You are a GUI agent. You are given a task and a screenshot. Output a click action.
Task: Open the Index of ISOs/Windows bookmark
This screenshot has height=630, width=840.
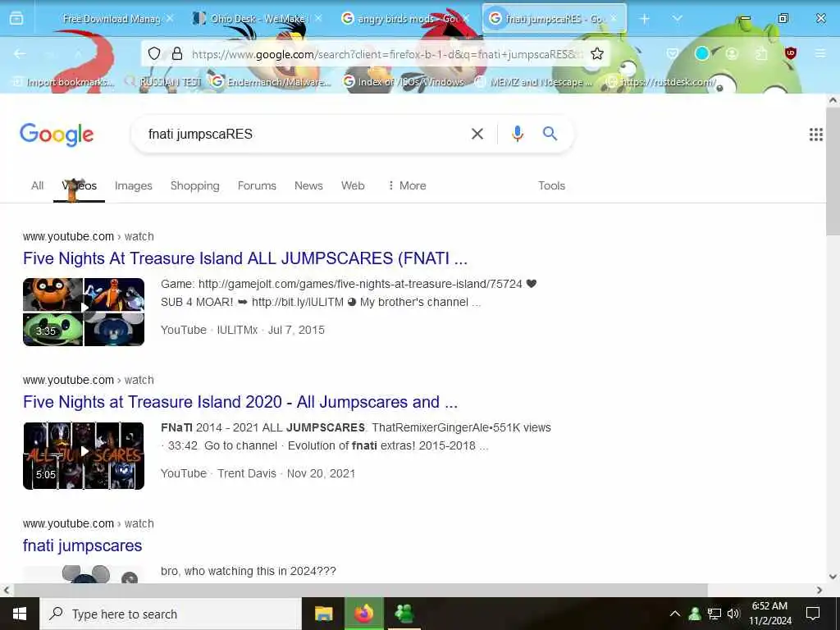click(x=404, y=82)
